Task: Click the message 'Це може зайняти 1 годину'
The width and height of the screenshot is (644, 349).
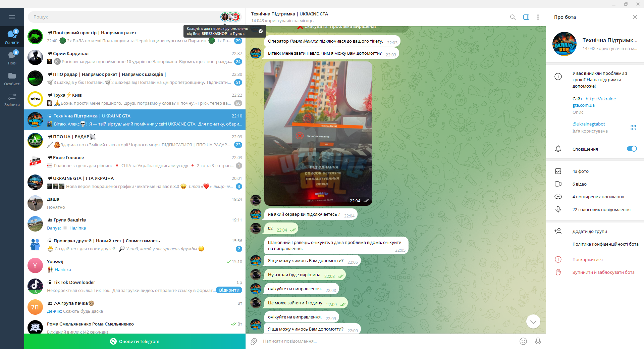Action: pyautogui.click(x=306, y=303)
